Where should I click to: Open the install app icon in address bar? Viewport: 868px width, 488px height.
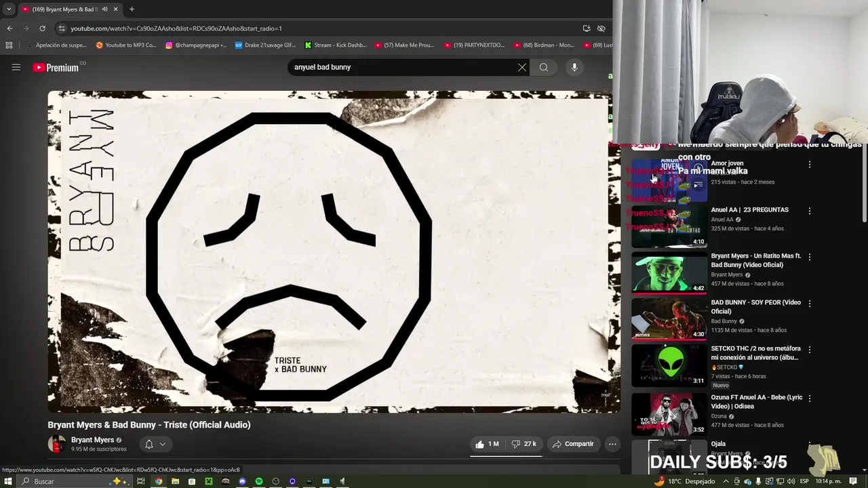(587, 28)
